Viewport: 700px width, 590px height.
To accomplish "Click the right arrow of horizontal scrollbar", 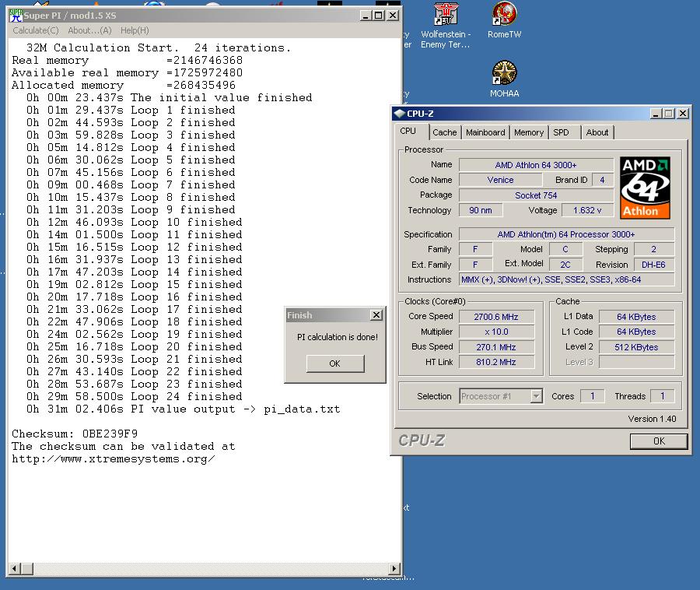I will click(x=394, y=568).
